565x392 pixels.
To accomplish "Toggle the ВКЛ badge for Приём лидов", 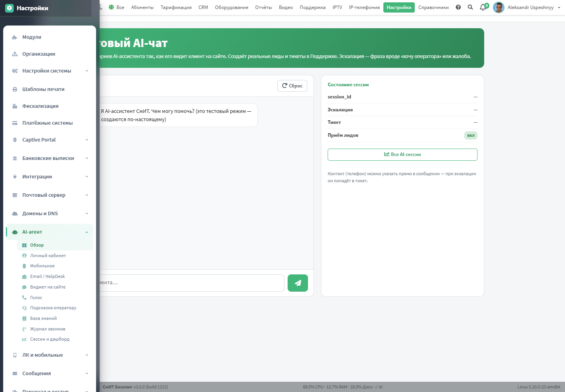I will [x=471, y=136].
